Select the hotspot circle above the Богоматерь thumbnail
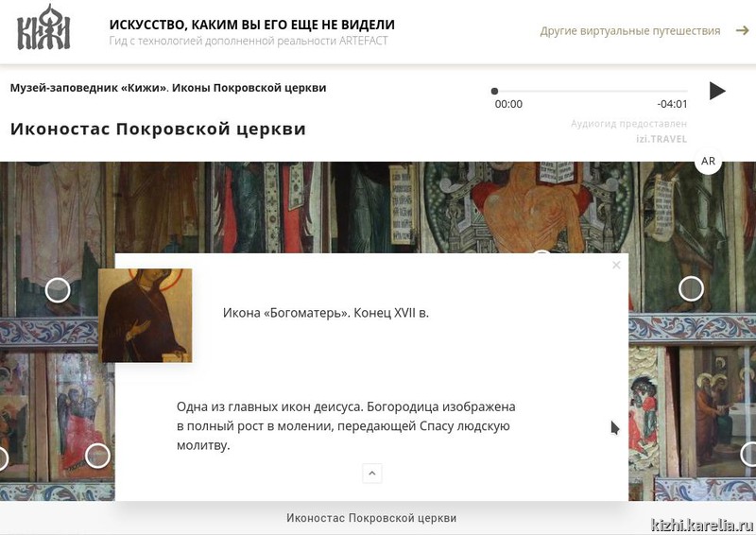Screen dimensions: 756x535 pos(58,290)
